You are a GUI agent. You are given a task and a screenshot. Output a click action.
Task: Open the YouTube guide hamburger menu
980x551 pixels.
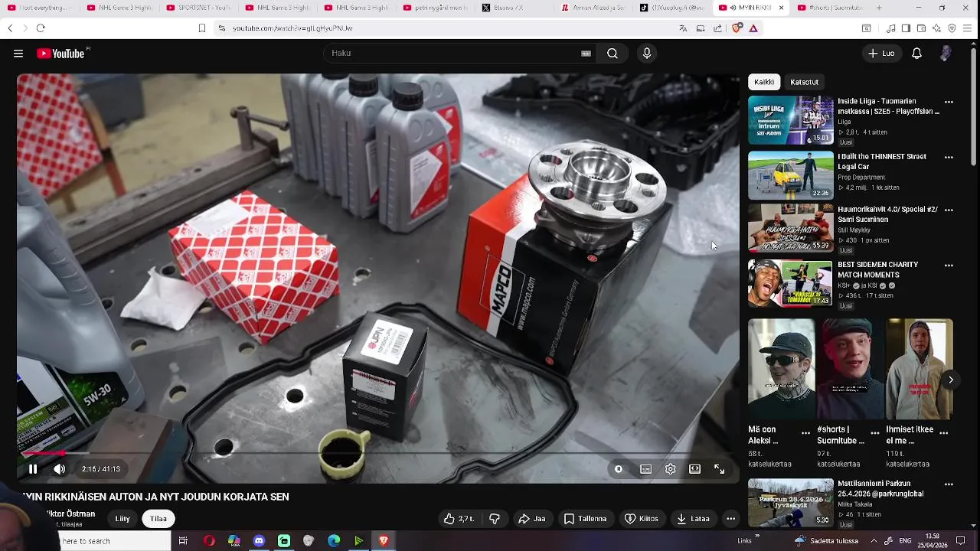click(x=18, y=54)
